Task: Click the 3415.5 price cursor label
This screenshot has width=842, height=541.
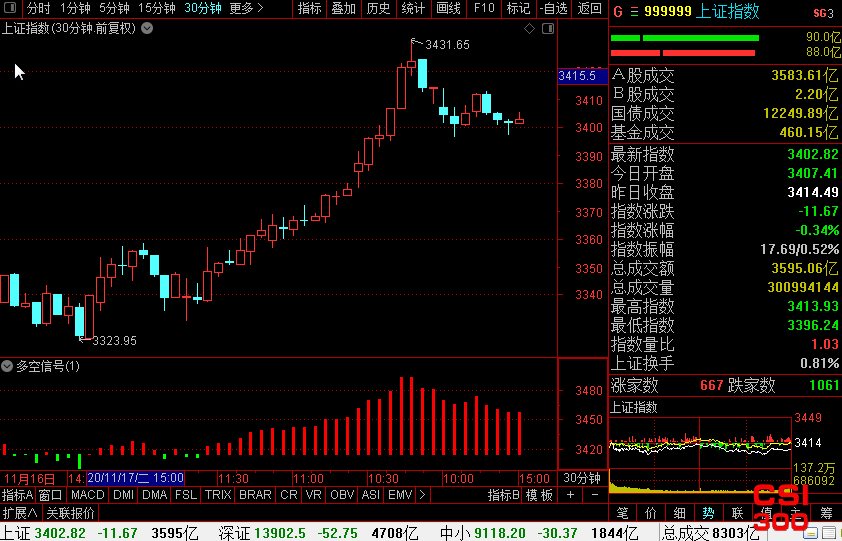Action: [x=583, y=76]
